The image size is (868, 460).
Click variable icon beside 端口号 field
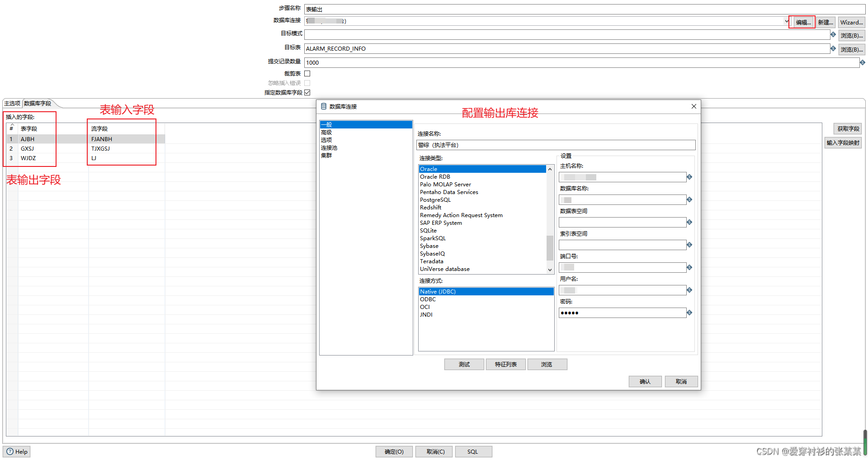point(689,267)
